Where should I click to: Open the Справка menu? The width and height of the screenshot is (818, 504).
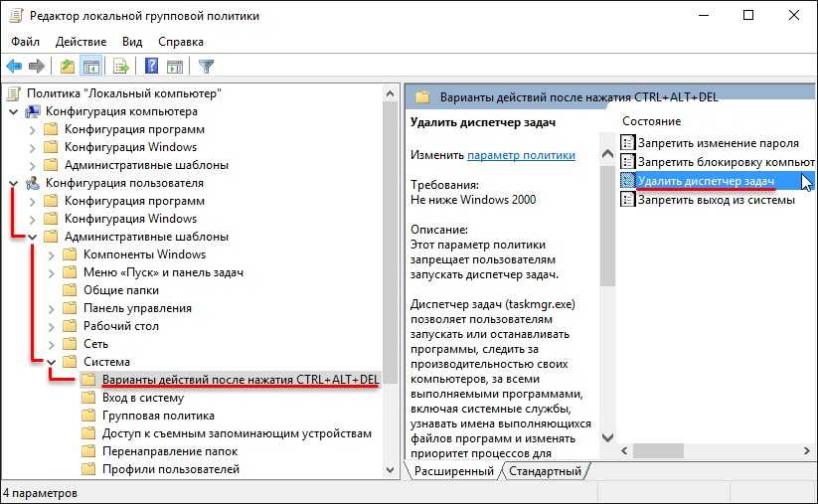pyautogui.click(x=180, y=42)
